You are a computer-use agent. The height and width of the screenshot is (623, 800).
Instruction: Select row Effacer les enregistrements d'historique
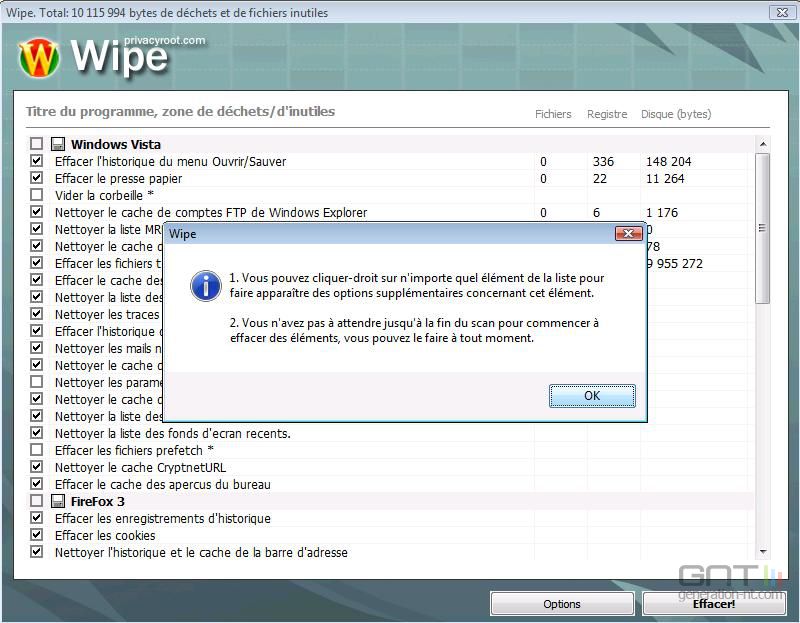tap(391, 518)
